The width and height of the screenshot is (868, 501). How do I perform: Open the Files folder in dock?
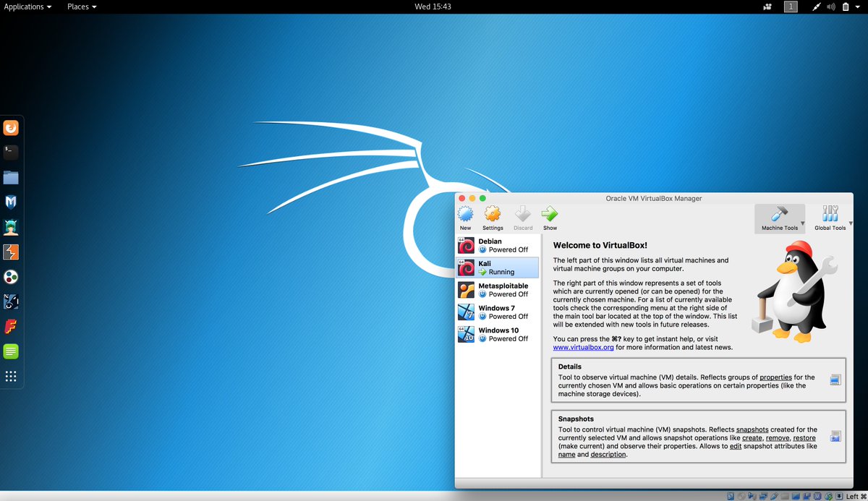coord(11,177)
